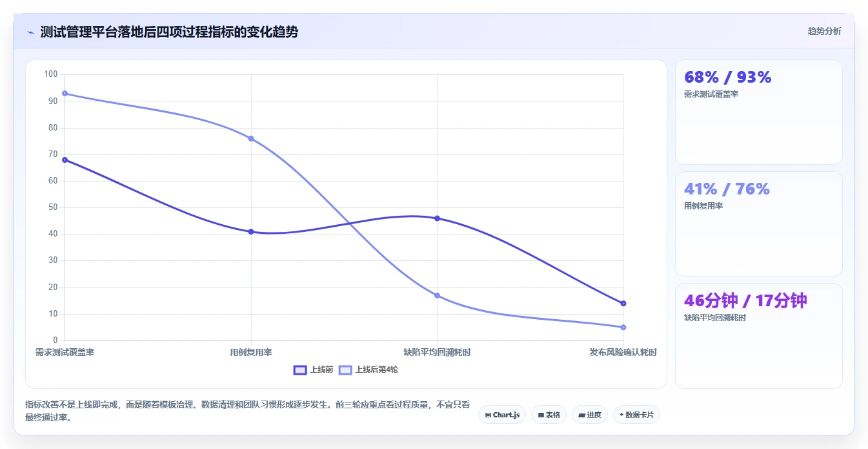Click the 需求测试覆盖率 caption in stat card
The height and width of the screenshot is (449, 868).
[711, 94]
